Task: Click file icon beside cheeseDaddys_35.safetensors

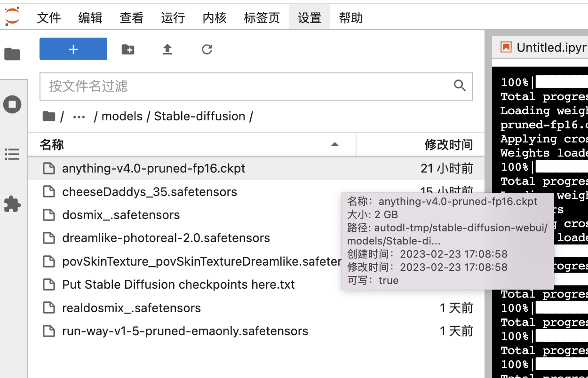Action: [x=49, y=192]
